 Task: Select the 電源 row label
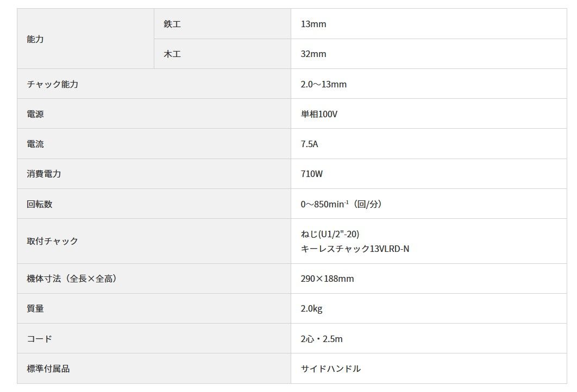click(x=154, y=113)
